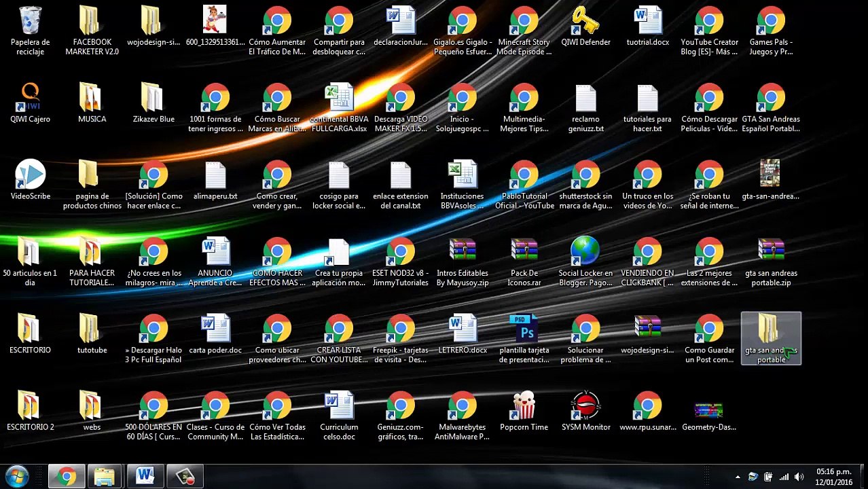Open the Pack De Iconos.rar archive
This screenshot has height=489, width=868.
(x=524, y=252)
